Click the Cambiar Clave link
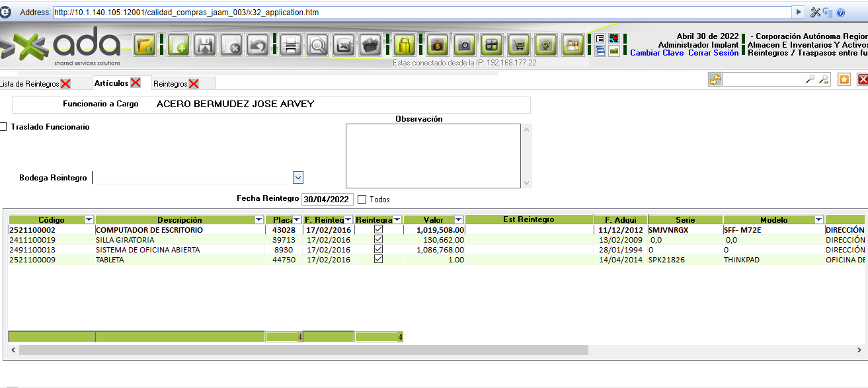 [x=656, y=53]
